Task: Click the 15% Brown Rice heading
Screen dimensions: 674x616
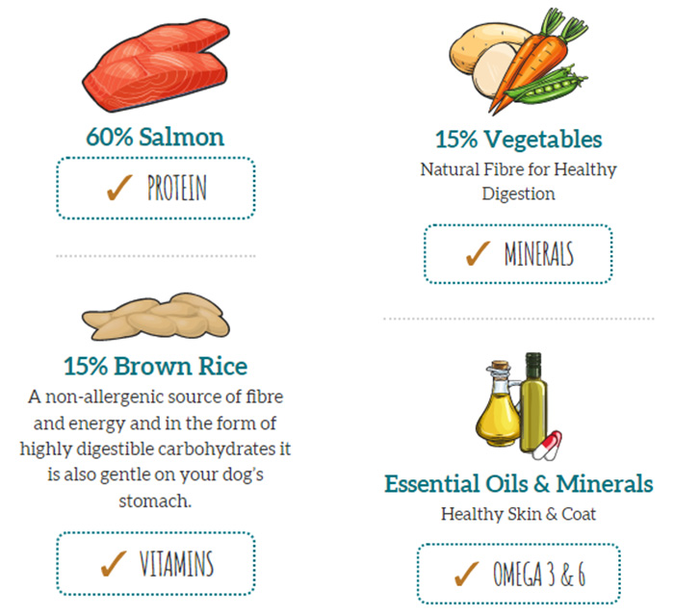Action: (155, 367)
